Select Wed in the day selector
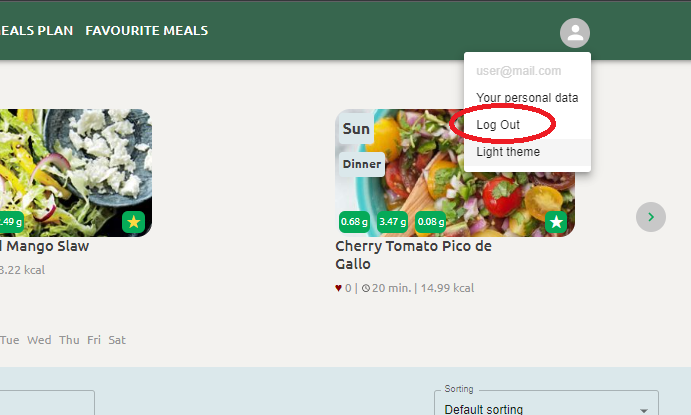The height and width of the screenshot is (415, 691). pos(39,340)
